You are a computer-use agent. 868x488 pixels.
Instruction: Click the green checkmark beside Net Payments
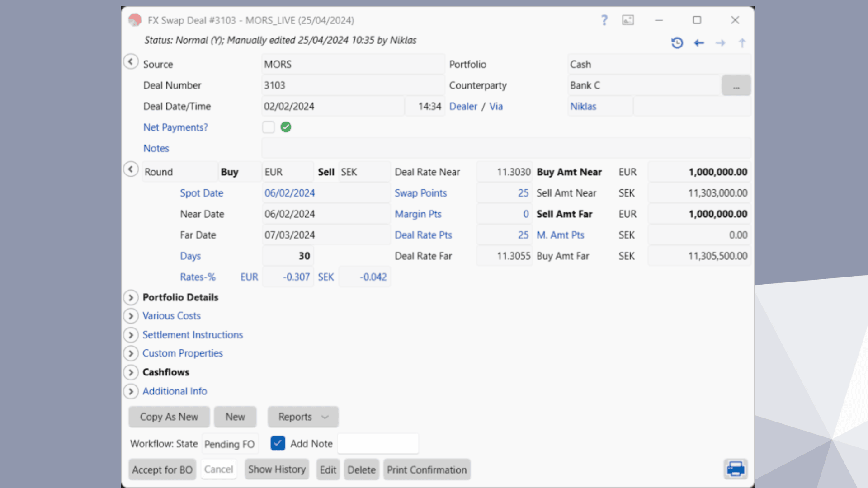[286, 127]
